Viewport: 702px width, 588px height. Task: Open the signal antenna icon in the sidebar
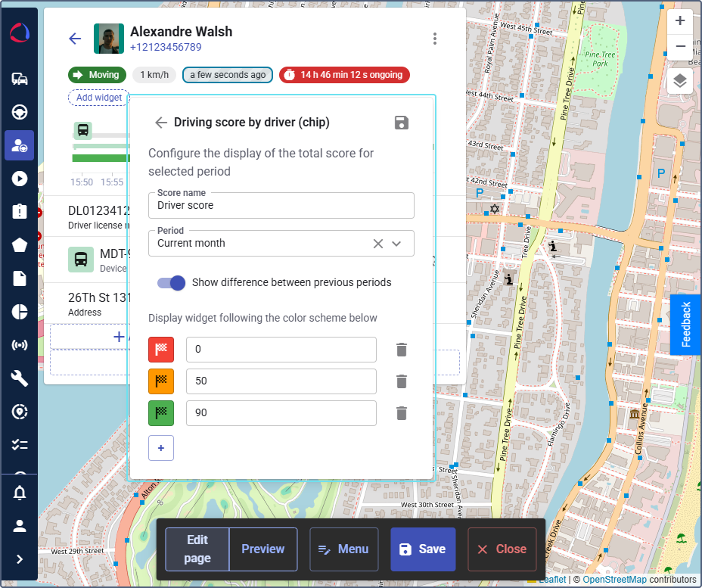19,344
